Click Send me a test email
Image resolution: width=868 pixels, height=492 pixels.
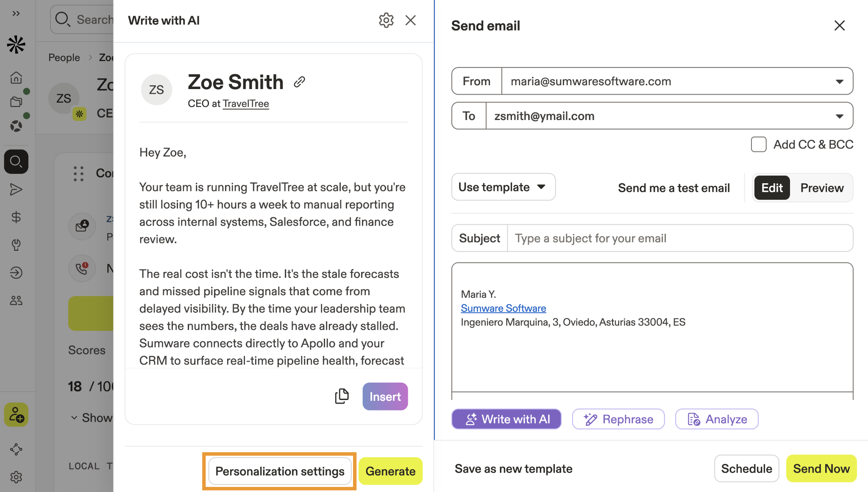[673, 187]
